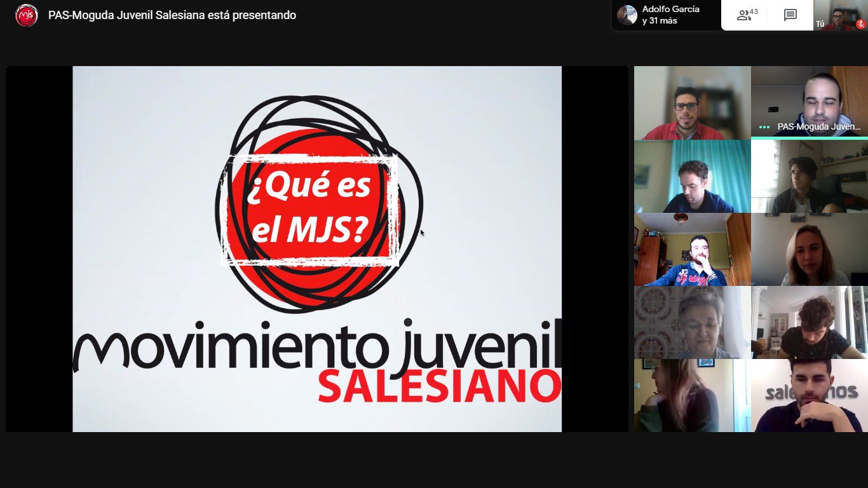Select the tile with 'salesianos' wall sign
This screenshot has height=488, width=868.
point(809,395)
